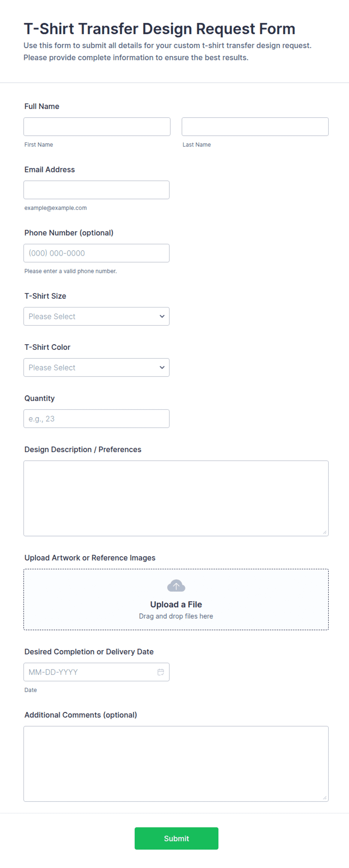Click the Additional Comments resize handle
The height and width of the screenshot is (868, 349).
tap(325, 798)
